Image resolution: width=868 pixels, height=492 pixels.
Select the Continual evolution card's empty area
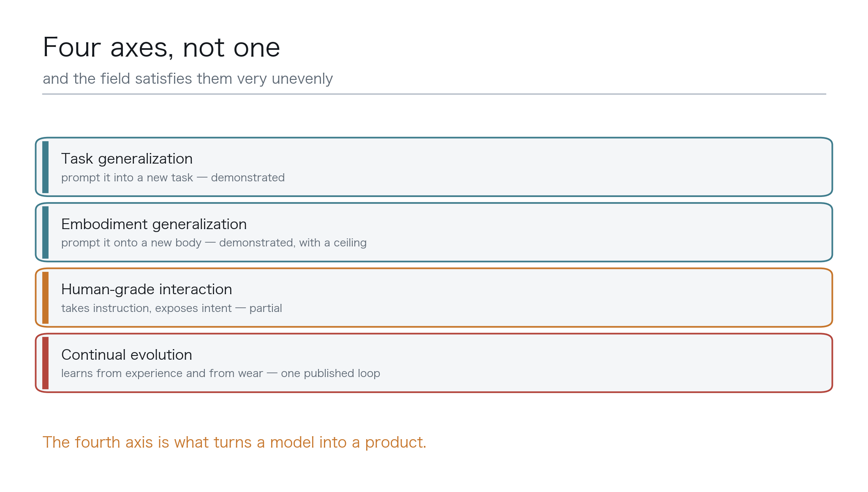(591, 363)
